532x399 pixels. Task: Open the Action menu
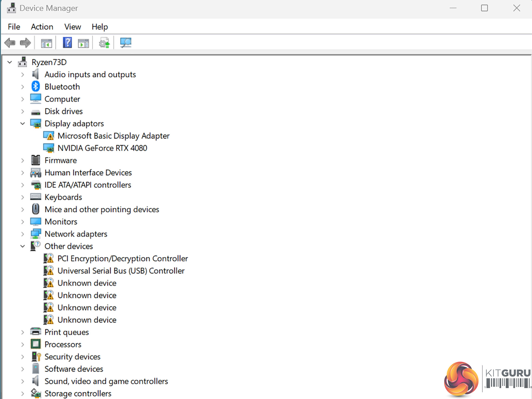click(x=42, y=27)
